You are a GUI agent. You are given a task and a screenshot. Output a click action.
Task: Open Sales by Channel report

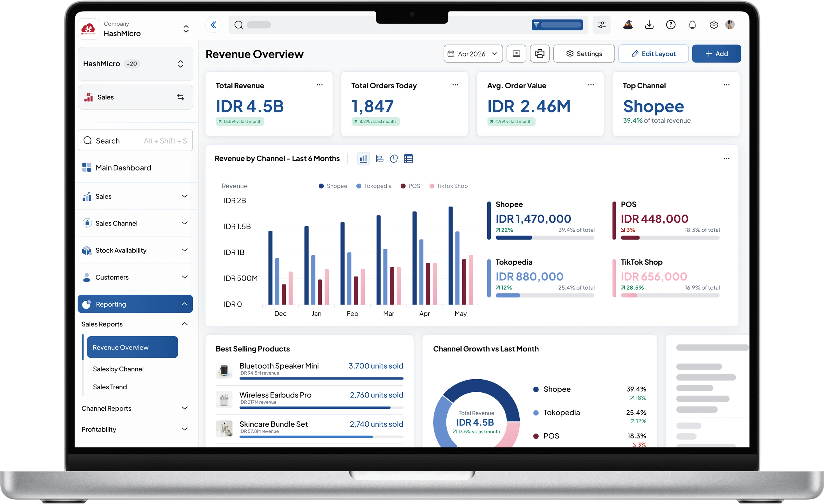(x=118, y=369)
